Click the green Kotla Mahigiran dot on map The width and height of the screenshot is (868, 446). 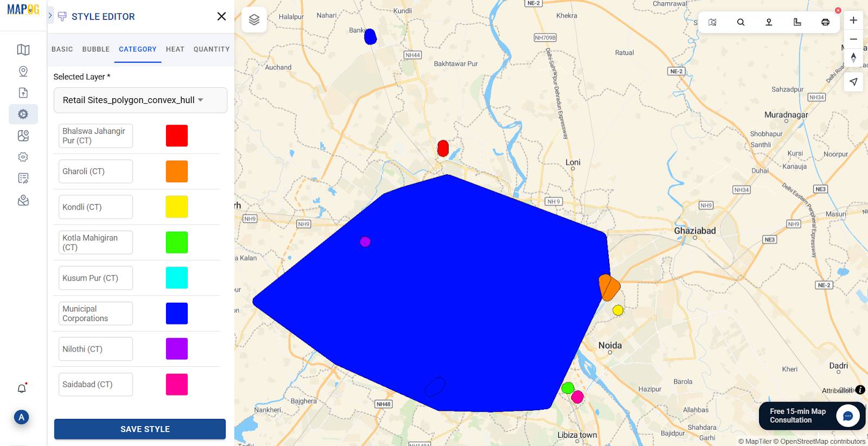point(568,388)
